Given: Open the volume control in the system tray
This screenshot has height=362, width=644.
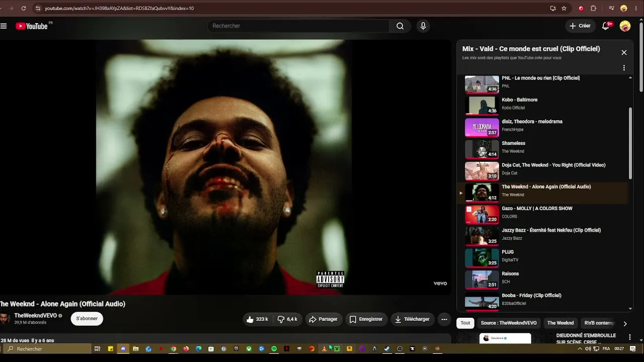Looking at the screenshot, I should click(588, 349).
